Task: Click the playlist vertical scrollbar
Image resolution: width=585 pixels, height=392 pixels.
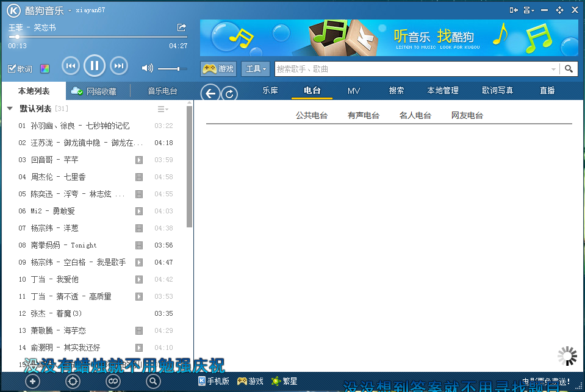Action: pyautogui.click(x=189, y=166)
